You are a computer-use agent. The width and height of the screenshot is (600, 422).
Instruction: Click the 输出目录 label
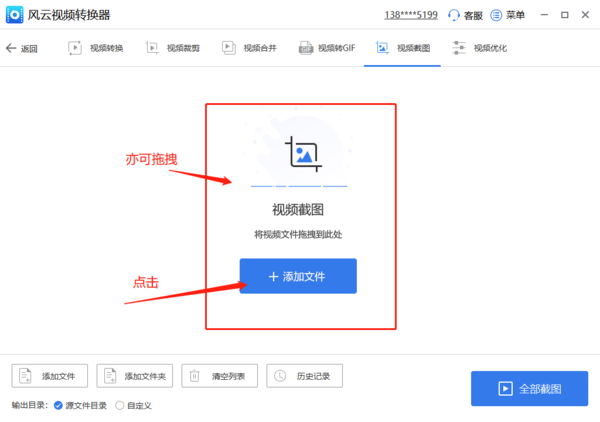[x=29, y=405]
